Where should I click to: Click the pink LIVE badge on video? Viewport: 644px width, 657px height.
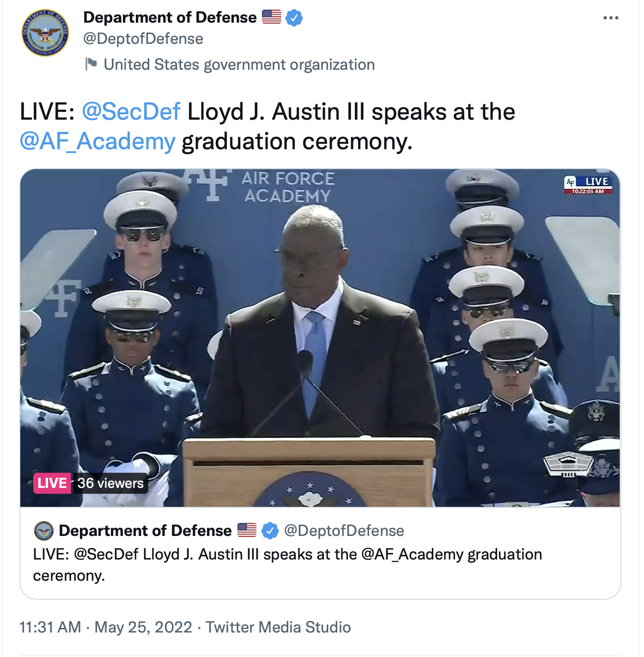(x=52, y=483)
